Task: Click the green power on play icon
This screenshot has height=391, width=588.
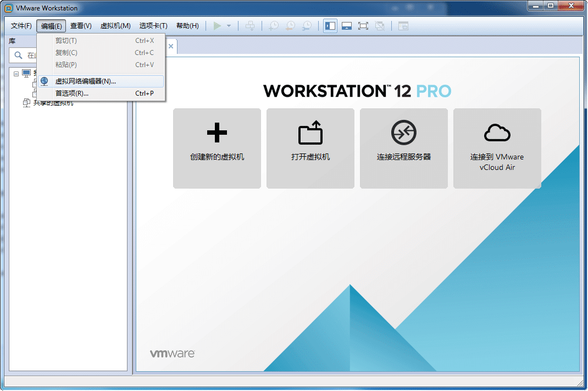Action: 217,26
